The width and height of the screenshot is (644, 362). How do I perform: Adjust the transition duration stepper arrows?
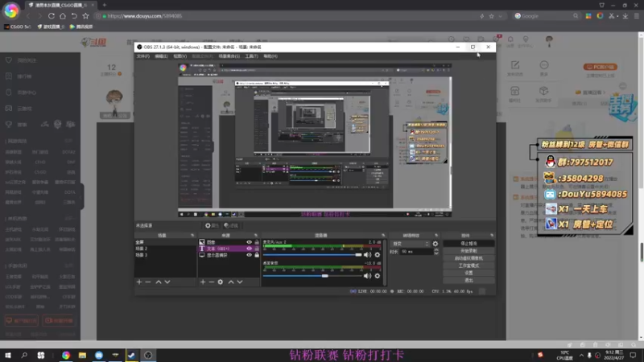(436, 252)
